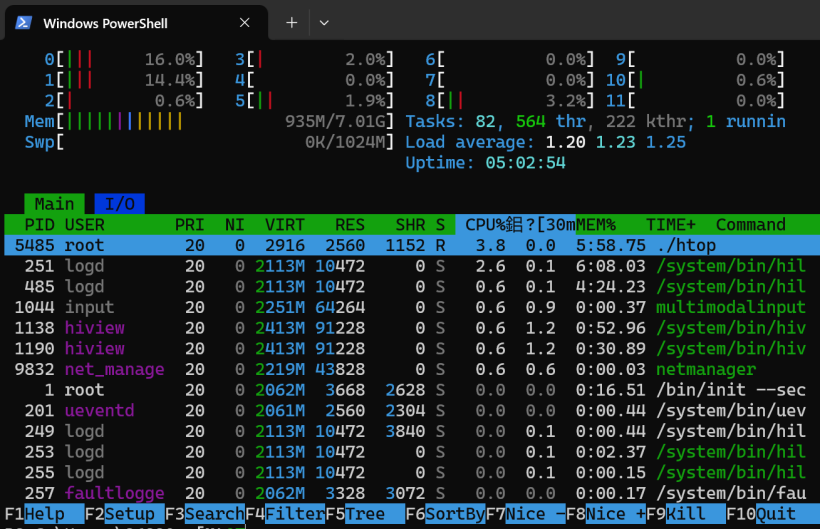This screenshot has width=820, height=529.
Task: Click the Mem usage meter bar
Action: pyautogui.click(x=209, y=121)
